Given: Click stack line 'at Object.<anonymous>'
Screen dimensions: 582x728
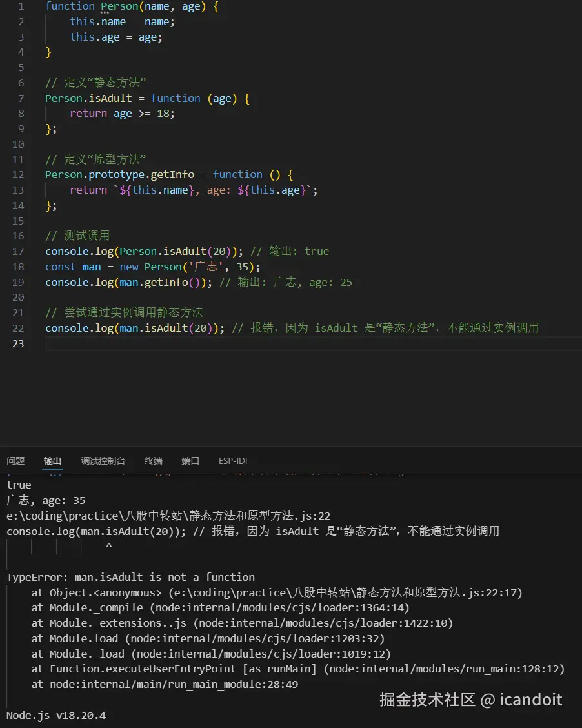Looking at the screenshot, I should click(x=277, y=592).
